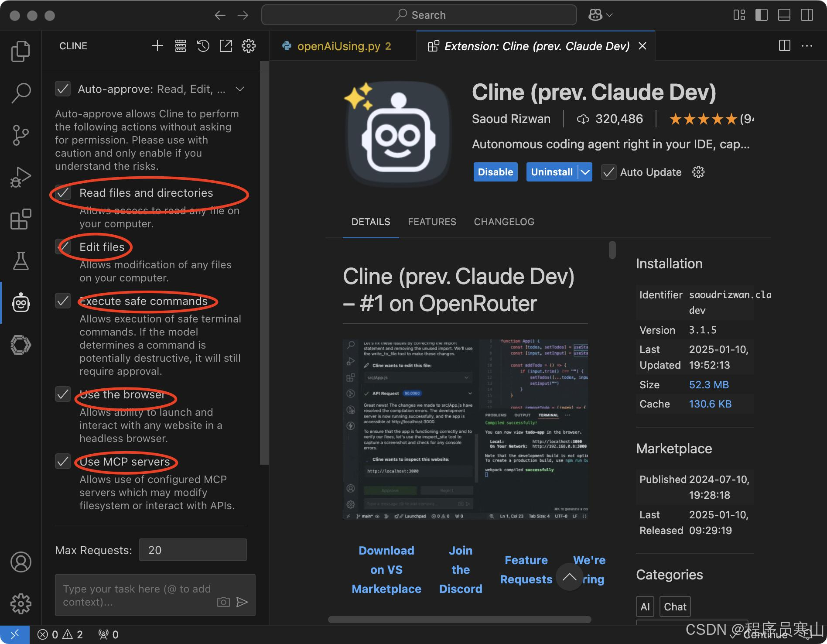827x644 pixels.
Task: Switch to the FEATURES tab
Action: [432, 222]
